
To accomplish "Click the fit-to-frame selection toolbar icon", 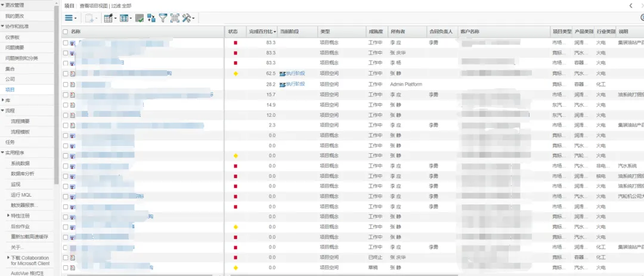I will click(175, 18).
